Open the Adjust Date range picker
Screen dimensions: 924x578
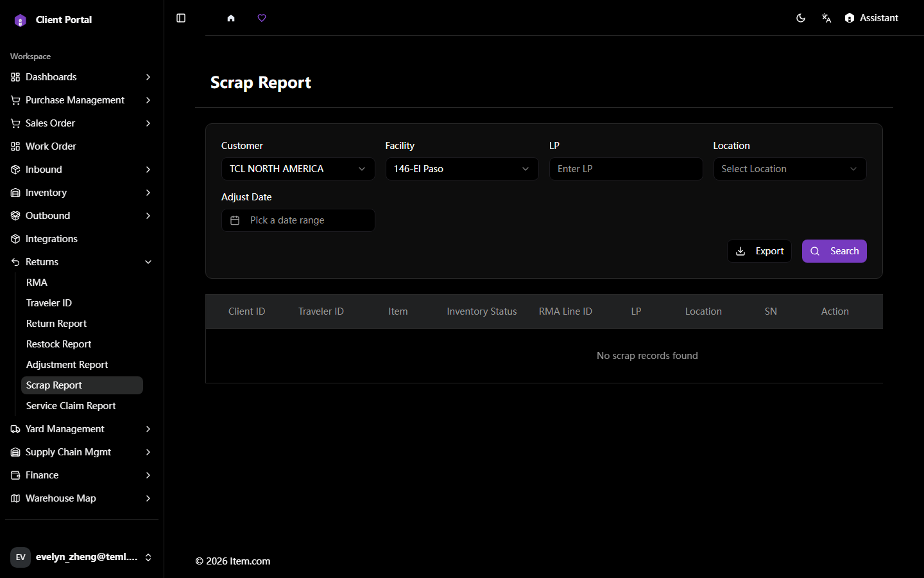298,220
